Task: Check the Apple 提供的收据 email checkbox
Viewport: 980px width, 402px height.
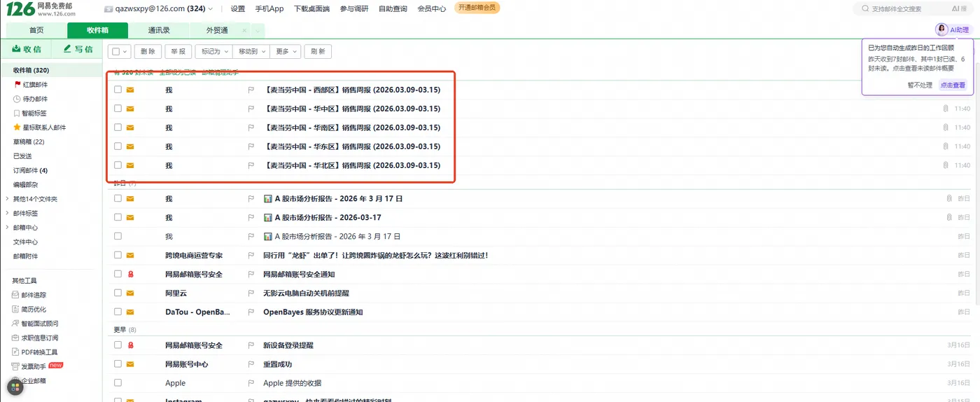Action: click(x=118, y=383)
